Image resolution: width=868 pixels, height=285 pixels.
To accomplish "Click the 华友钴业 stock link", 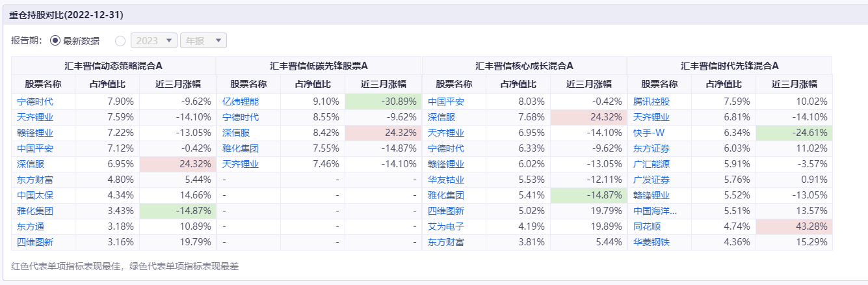I will (x=446, y=180).
